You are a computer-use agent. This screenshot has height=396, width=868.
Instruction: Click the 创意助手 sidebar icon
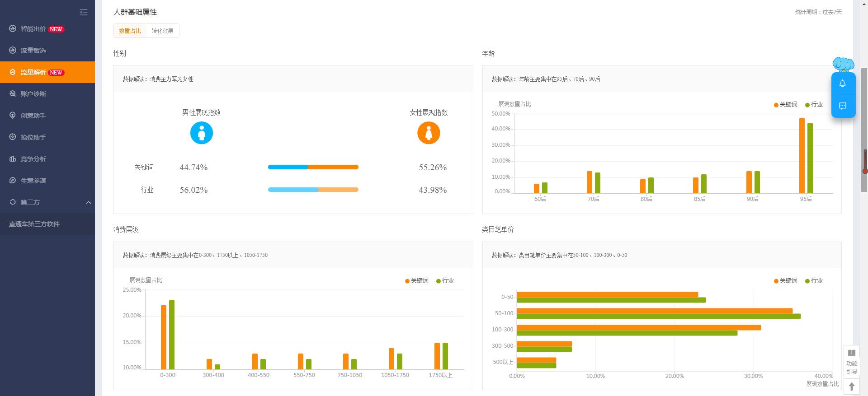13,115
